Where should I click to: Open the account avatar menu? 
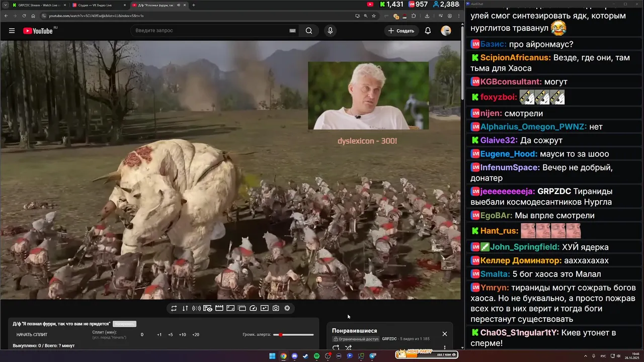pos(446,31)
